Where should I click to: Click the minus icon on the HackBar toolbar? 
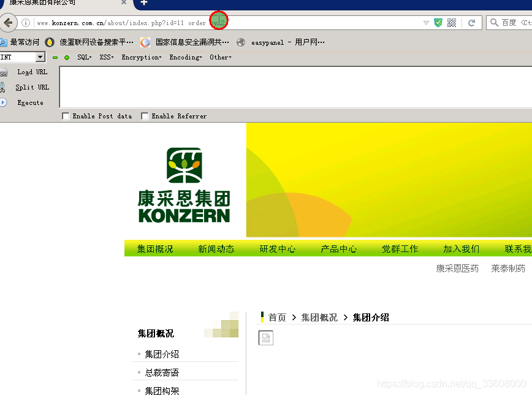click(x=56, y=57)
